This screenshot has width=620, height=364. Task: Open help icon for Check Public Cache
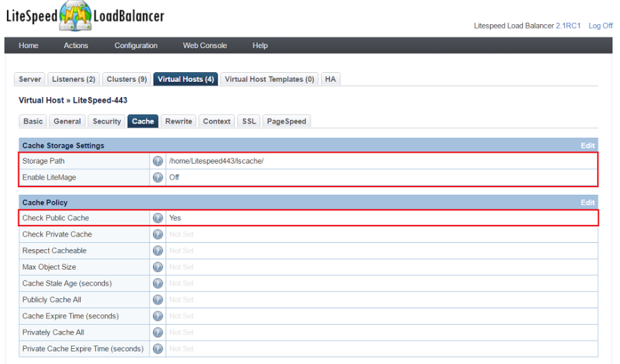[158, 218]
